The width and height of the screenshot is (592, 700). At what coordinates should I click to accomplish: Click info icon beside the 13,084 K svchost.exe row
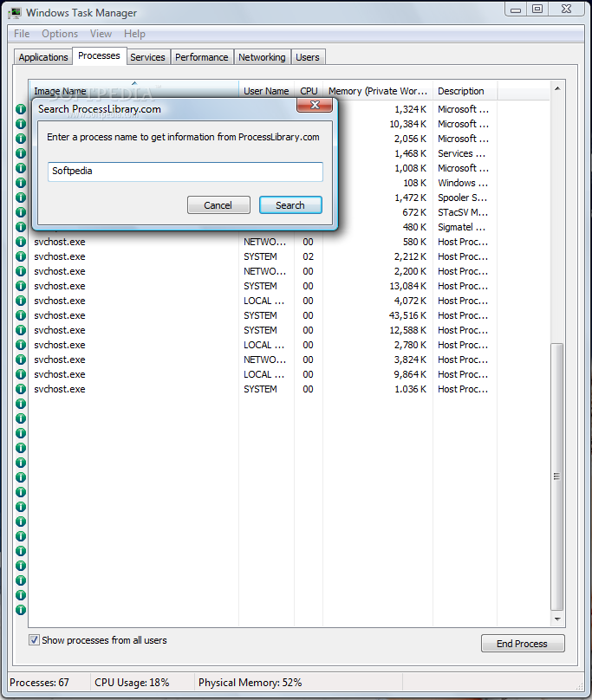21,286
